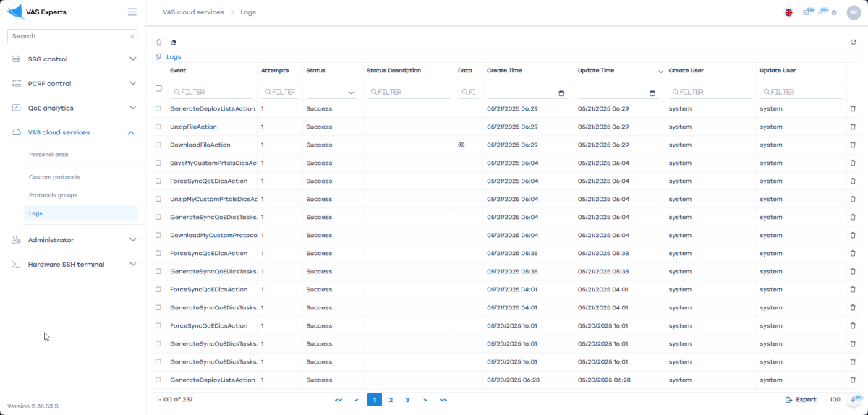Image resolution: width=868 pixels, height=415 pixels.
Task: Go to page 2 of logs
Action: point(391,400)
